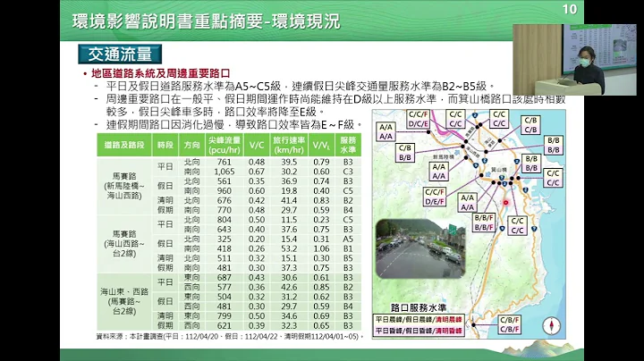Select the peak flow value 1,065

225,172
